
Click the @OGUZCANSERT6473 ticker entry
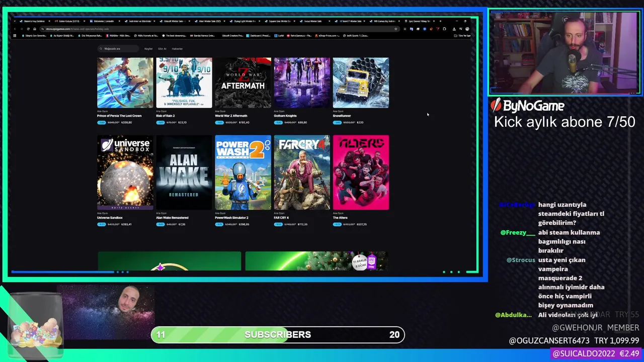(574, 341)
